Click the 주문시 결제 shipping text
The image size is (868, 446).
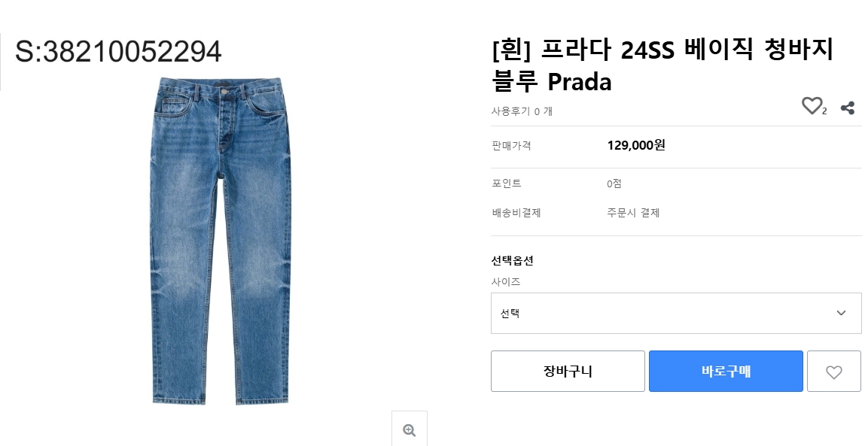[x=633, y=213]
